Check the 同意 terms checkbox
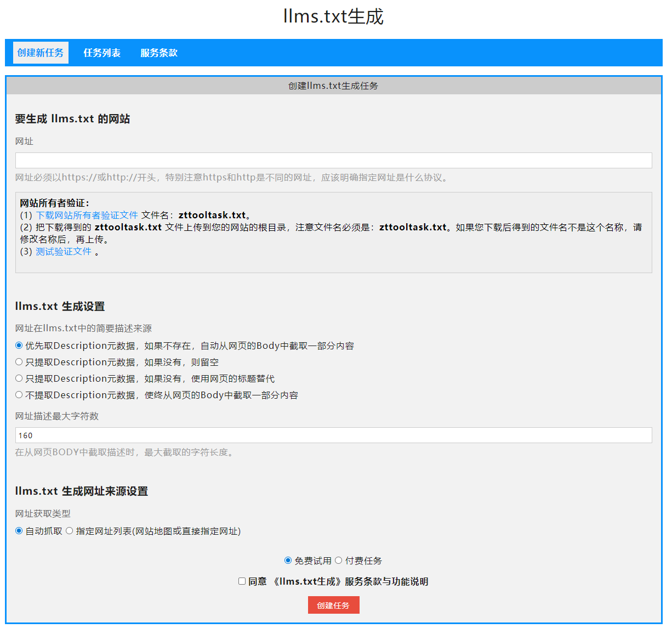 (242, 581)
